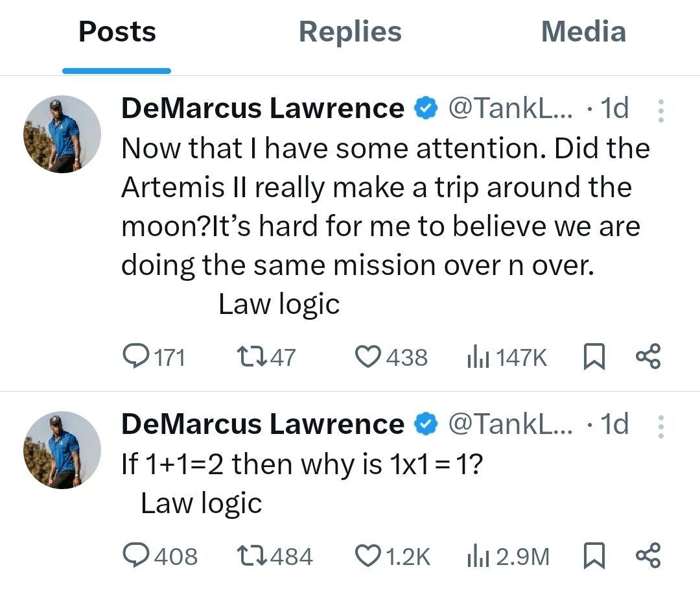
Task: Repost the 1x1=1 math post
Action: pos(249,556)
